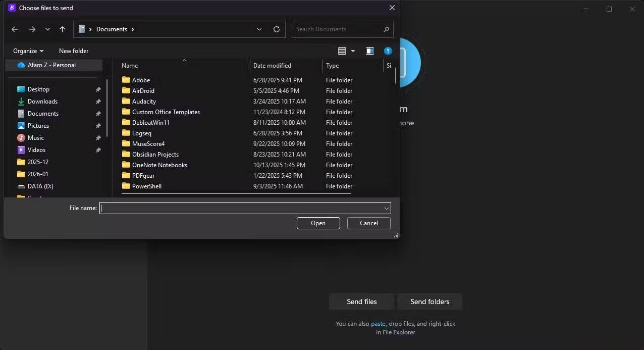This screenshot has width=644, height=350.
Task: Unpin Desktop from quick access
Action: tap(98, 89)
